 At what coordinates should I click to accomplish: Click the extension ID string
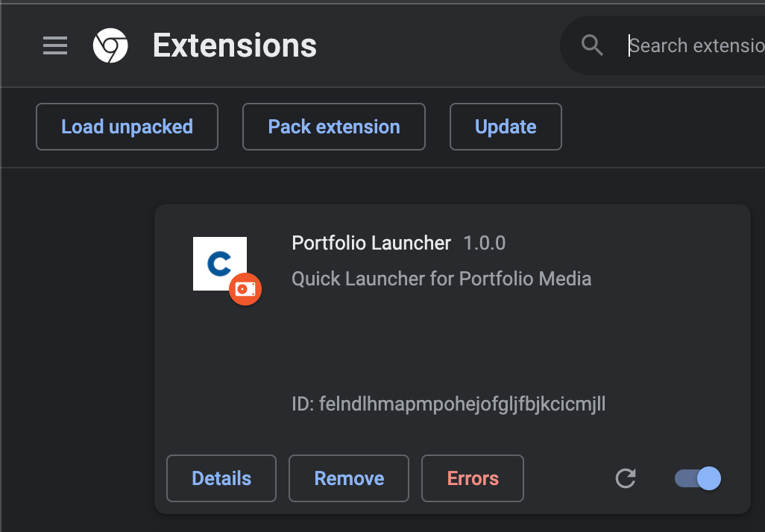448,405
